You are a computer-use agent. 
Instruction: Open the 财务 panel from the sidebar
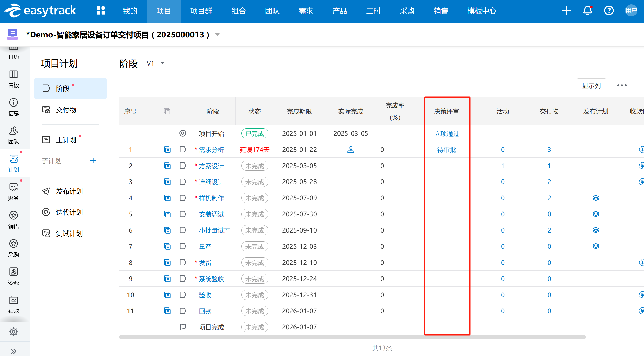tap(13, 192)
